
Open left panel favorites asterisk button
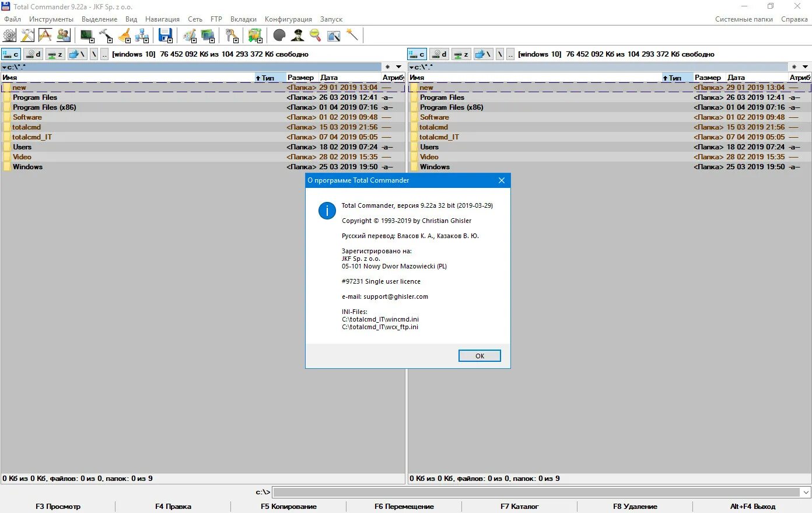tap(387, 67)
